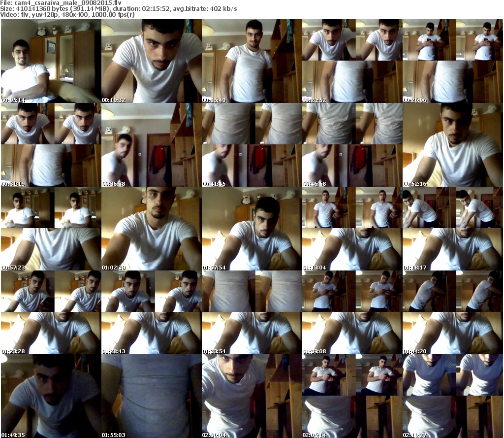Viewport: 504px width, 438px height.
Task: Select the thumbnail stamped 01:28:43
Action: pos(152,312)
